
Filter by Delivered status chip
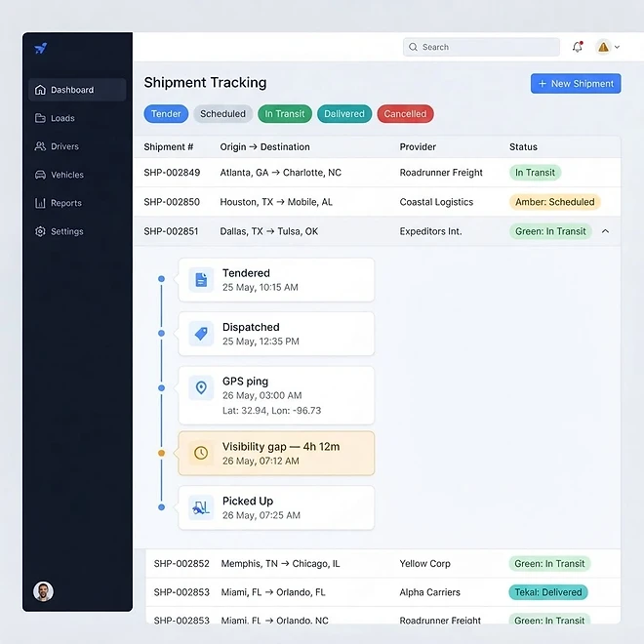[x=344, y=114]
